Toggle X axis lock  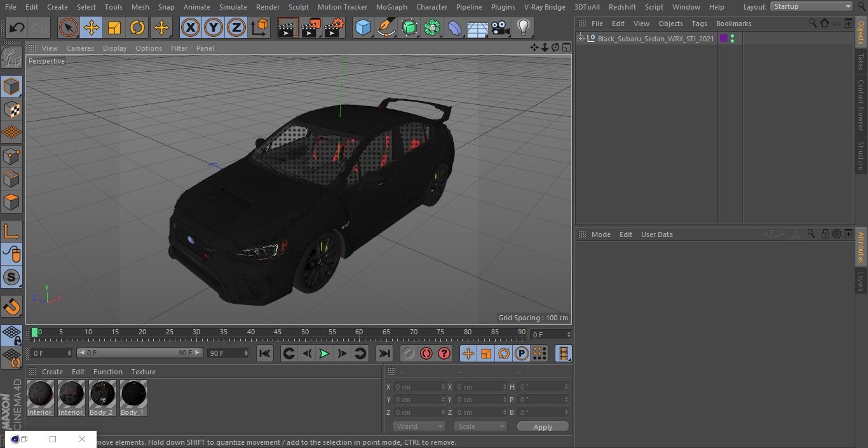(x=190, y=27)
